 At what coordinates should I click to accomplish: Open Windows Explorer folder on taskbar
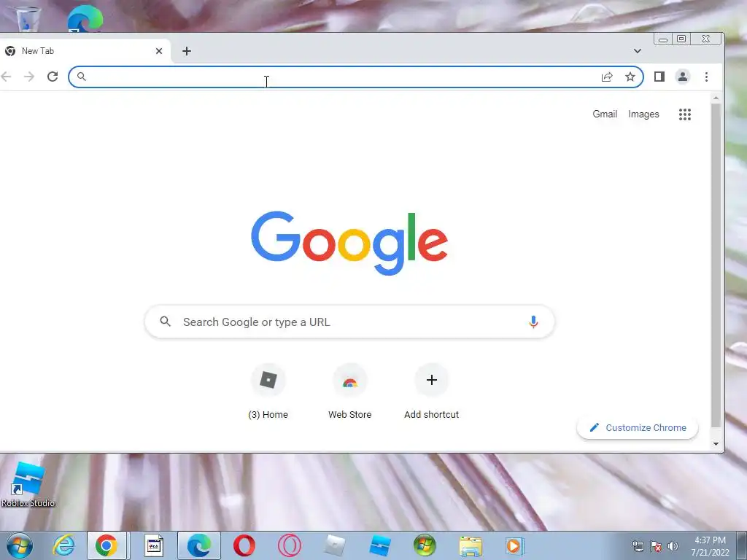(471, 545)
